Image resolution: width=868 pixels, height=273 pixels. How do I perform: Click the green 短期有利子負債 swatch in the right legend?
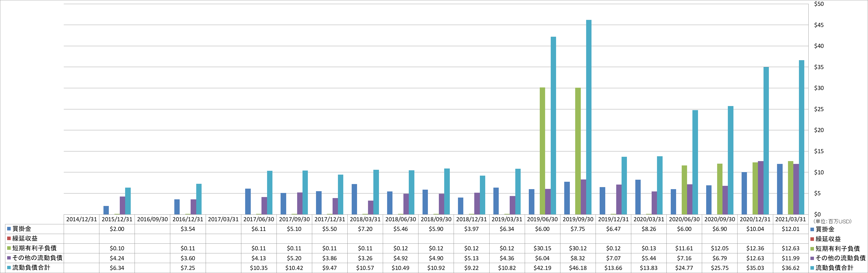pyautogui.click(x=812, y=249)
